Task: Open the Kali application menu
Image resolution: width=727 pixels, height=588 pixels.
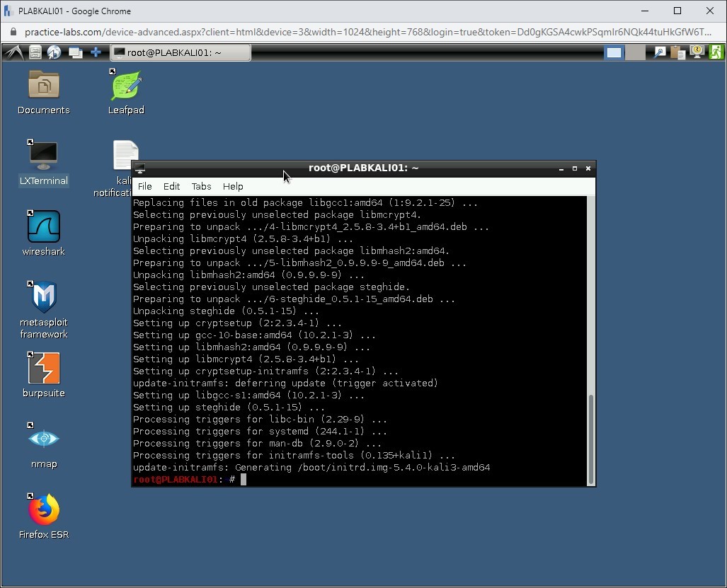Action: tap(14, 52)
